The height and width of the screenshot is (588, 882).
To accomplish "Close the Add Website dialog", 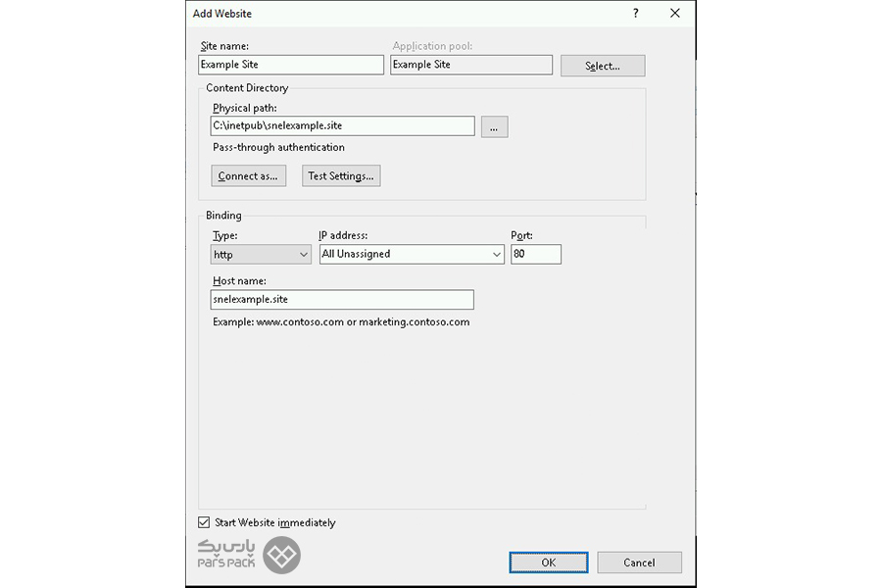I will tap(675, 13).
